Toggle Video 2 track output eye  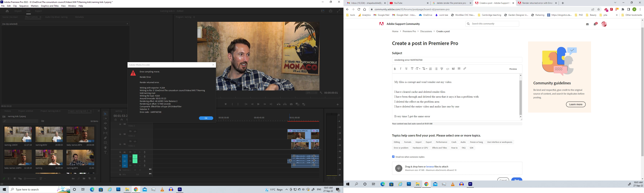pos(135,132)
